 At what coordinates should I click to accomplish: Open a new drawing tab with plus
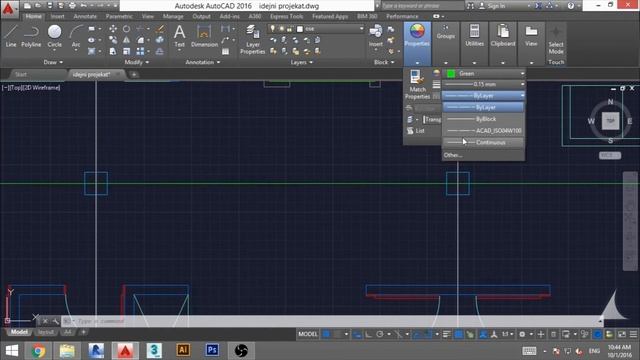133,74
